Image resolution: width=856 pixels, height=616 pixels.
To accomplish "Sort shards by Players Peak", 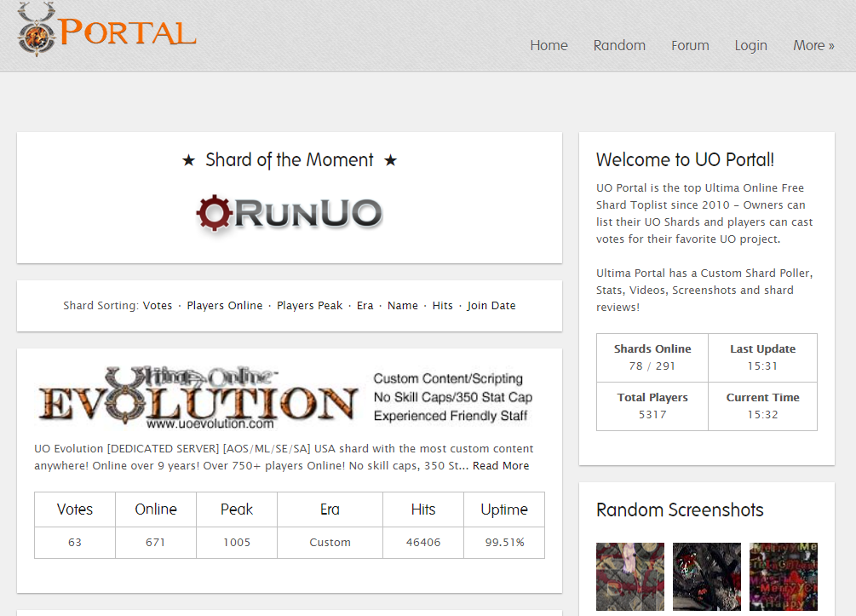I will (309, 305).
